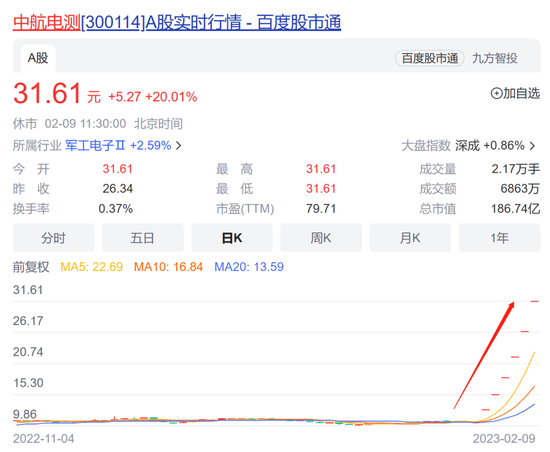This screenshot has width=550, height=452.
Task: Click the 26.17 y-axis price label
Action: coord(28,321)
